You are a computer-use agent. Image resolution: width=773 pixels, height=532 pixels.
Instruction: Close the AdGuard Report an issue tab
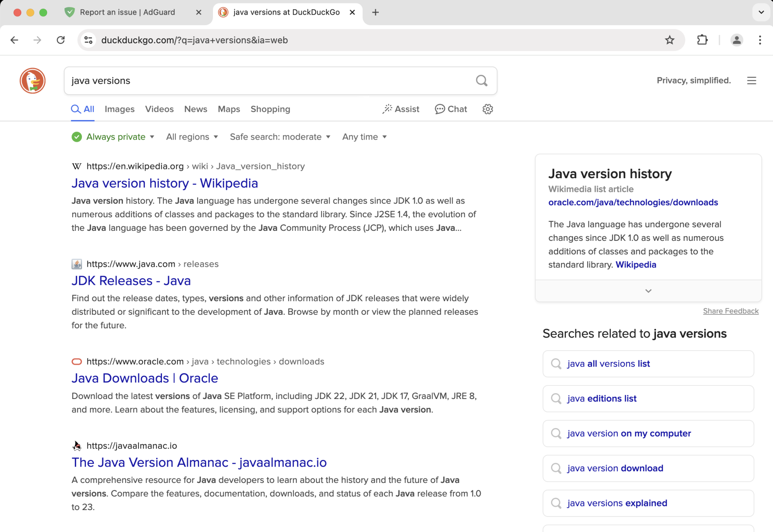coord(199,12)
